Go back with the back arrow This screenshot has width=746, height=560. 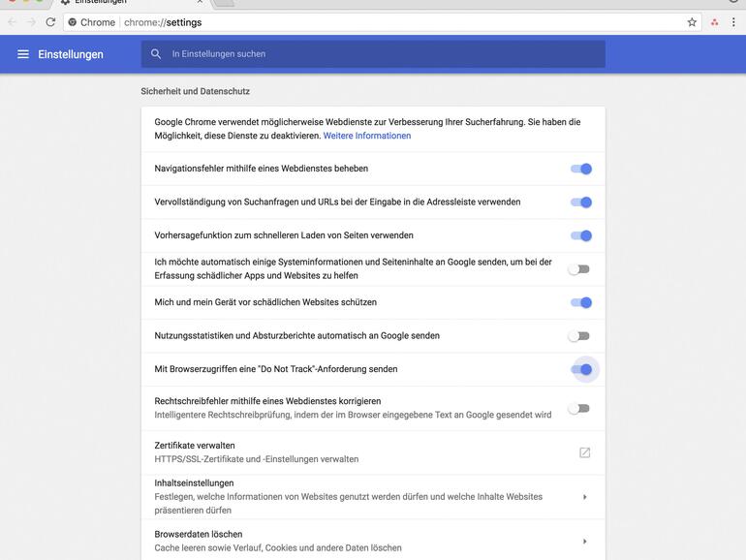(12, 22)
